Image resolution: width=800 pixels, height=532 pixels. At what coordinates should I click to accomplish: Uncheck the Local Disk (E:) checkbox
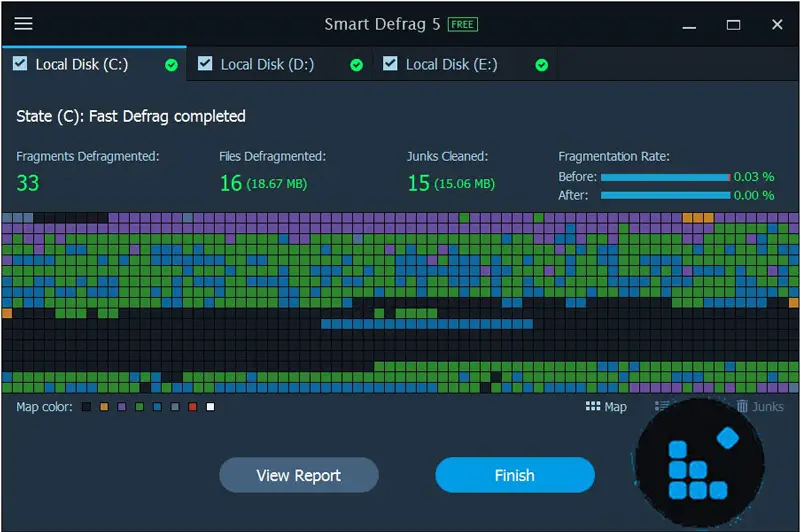point(390,63)
